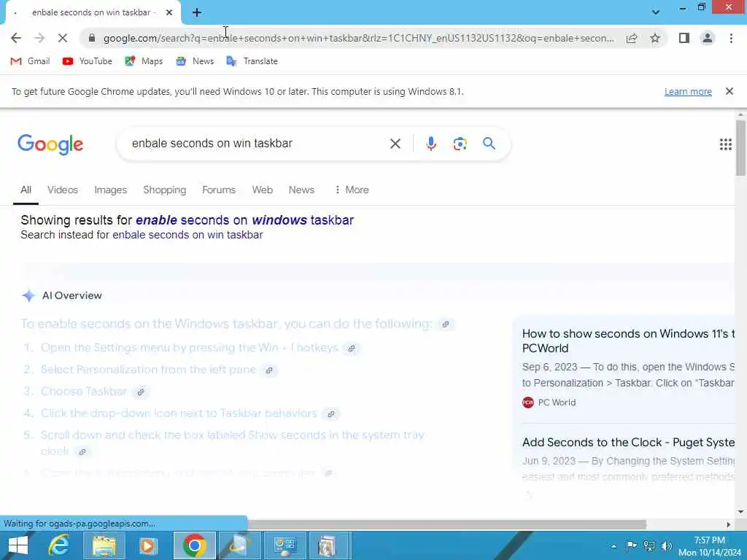Image resolution: width=747 pixels, height=560 pixels.
Task: Dismiss the Chrome update notification bar
Action: 729,91
